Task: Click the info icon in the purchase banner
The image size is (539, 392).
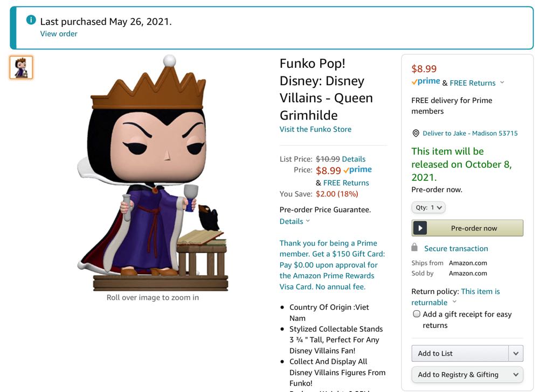Action: 31,20
